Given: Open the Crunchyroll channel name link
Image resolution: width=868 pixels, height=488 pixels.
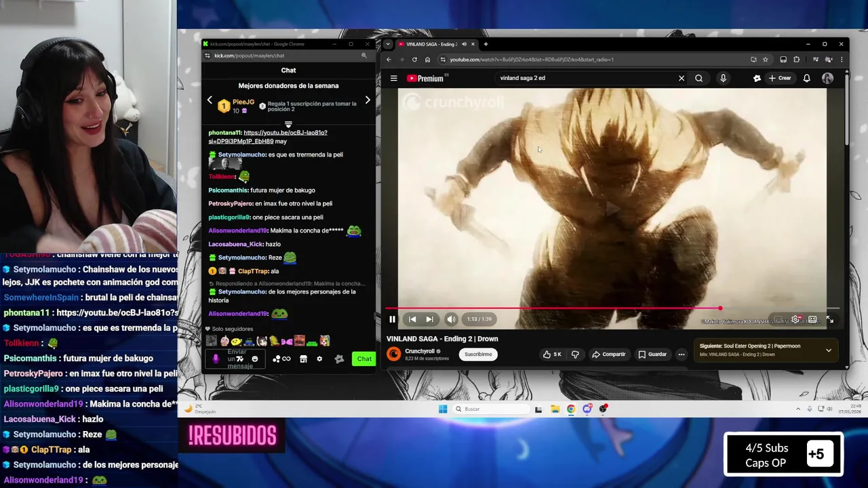Looking at the screenshot, I should pos(420,351).
